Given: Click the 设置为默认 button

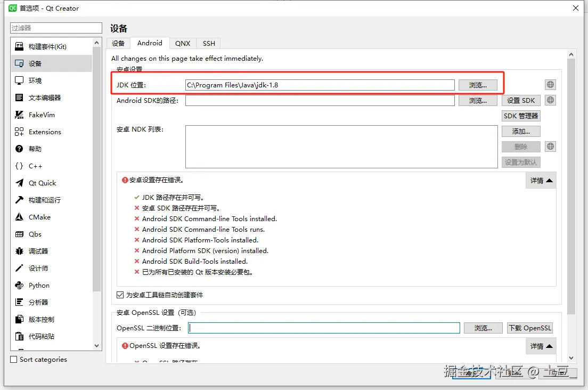Looking at the screenshot, I should click(x=521, y=162).
